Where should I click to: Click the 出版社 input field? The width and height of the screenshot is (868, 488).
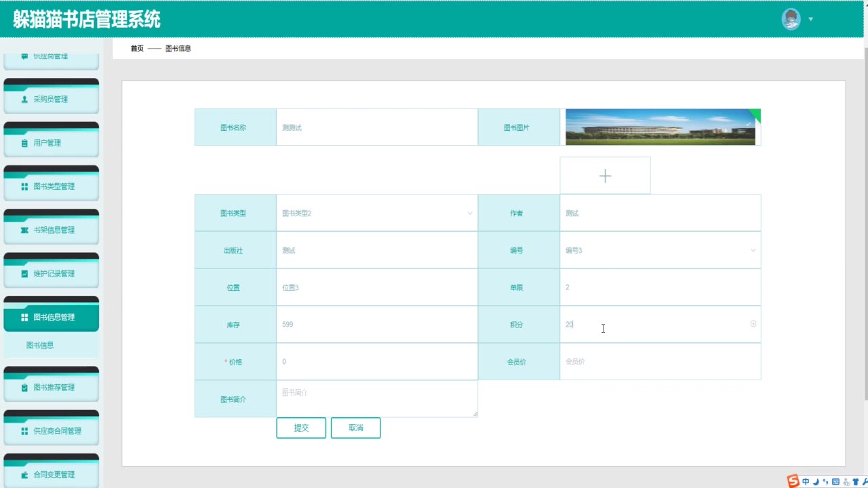[377, 250]
